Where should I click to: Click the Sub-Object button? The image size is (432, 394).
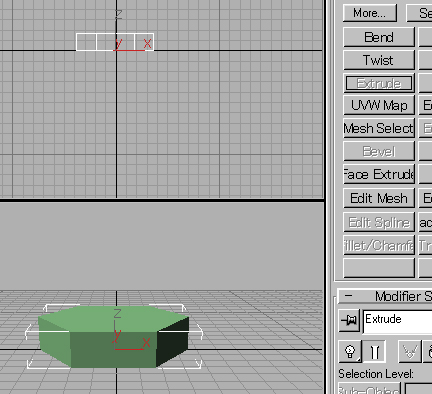click(369, 389)
